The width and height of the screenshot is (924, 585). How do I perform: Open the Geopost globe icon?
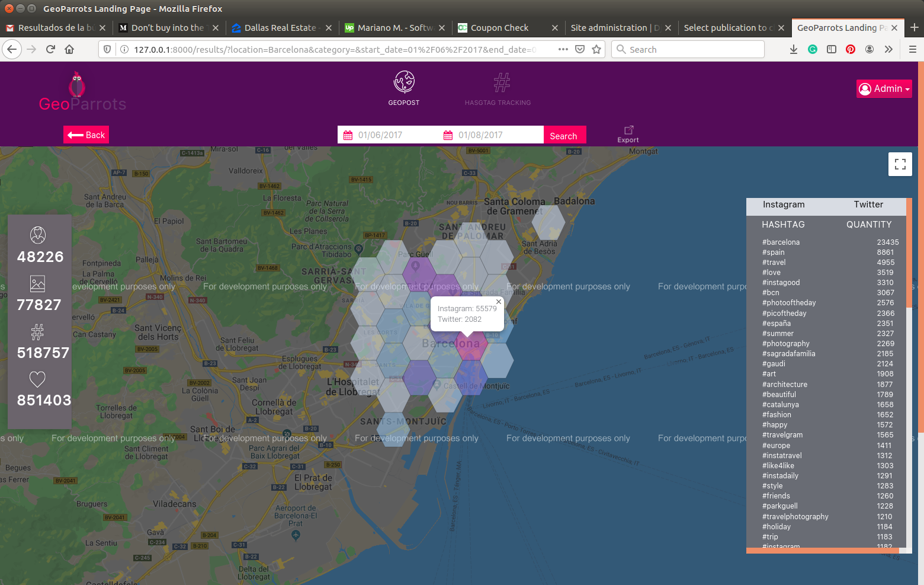click(404, 82)
